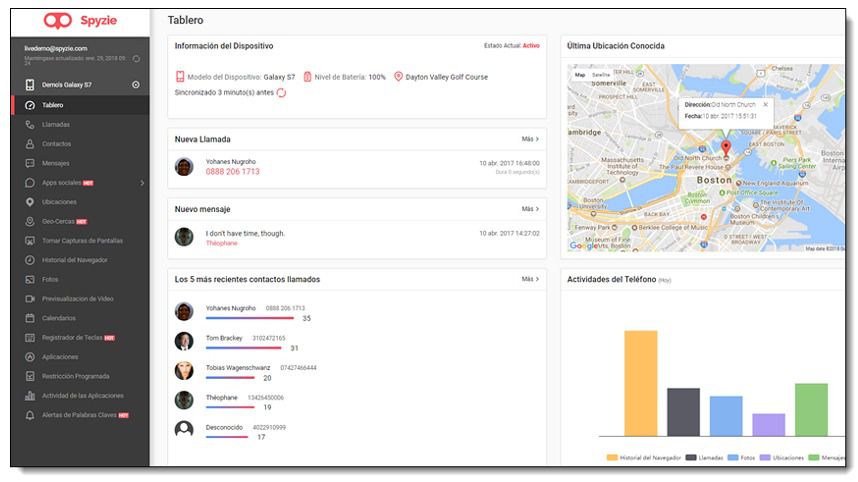Open Contactos person icon in sidebar
The image size is (858, 482).
point(30,144)
